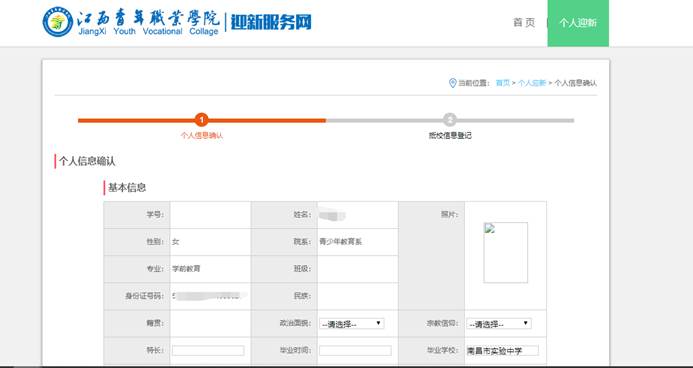Click the 毕业学校 field containing 南昌市实验中学
Screen dimensions: 693x368
point(502,351)
